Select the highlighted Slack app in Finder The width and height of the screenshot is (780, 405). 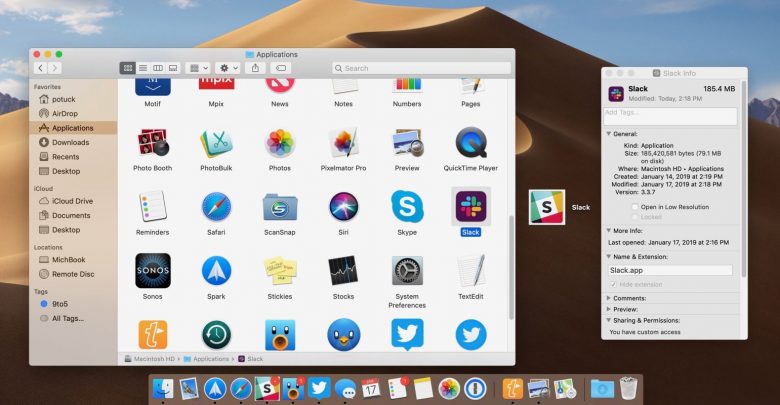471,206
